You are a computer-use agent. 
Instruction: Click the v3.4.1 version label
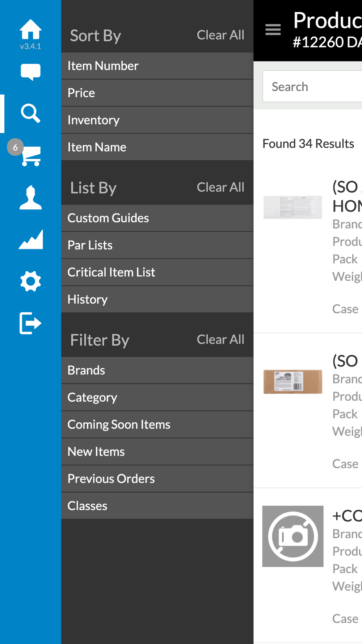coord(30,46)
